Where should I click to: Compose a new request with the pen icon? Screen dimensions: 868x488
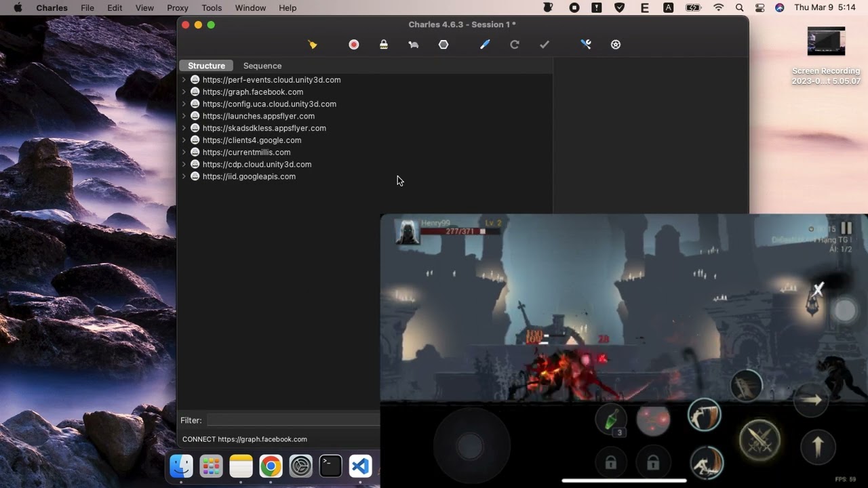485,45
